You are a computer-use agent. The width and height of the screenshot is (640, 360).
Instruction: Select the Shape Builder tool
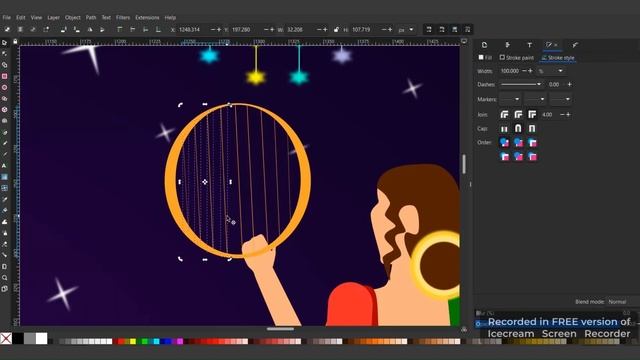point(4,65)
